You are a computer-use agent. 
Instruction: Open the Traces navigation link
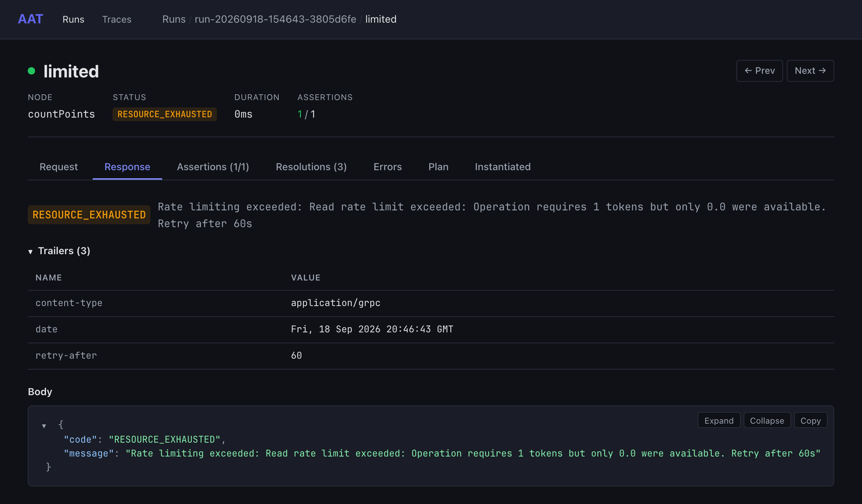pos(117,19)
